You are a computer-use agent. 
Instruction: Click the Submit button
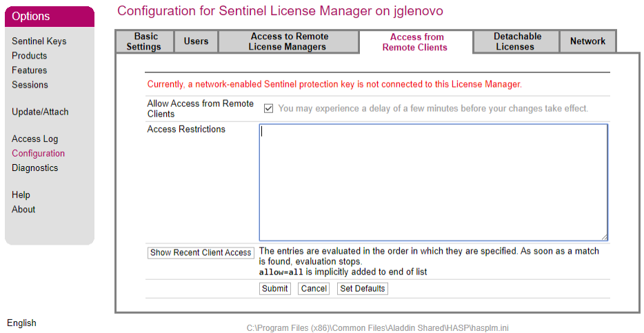tap(274, 289)
